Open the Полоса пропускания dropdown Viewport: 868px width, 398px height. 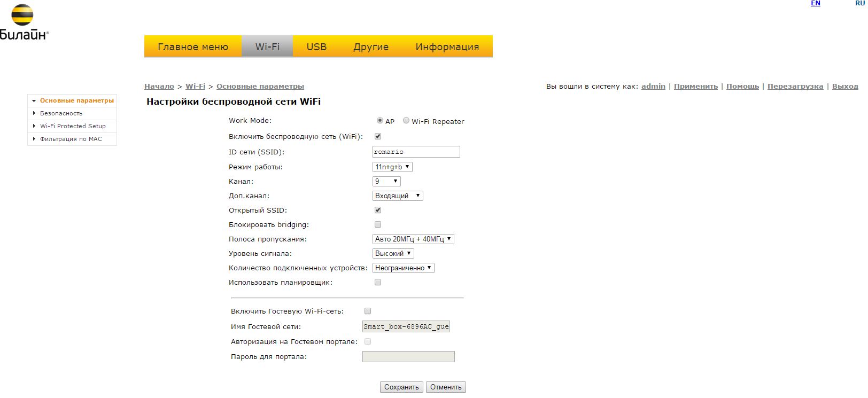(x=413, y=239)
